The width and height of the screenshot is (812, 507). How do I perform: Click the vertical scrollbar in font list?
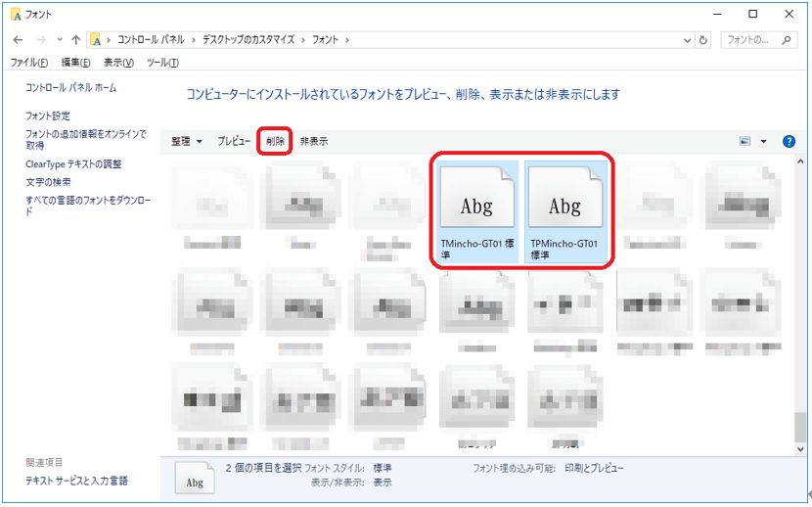tap(800, 294)
